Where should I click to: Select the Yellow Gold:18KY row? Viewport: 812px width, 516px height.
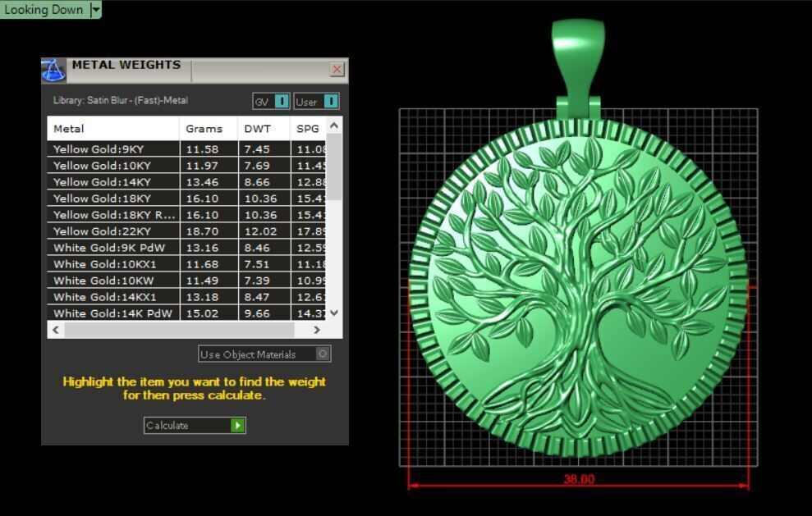pos(186,199)
